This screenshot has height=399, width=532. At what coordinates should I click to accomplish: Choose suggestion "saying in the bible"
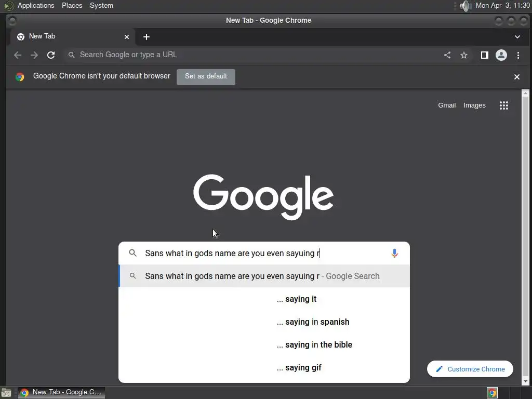(x=264, y=345)
